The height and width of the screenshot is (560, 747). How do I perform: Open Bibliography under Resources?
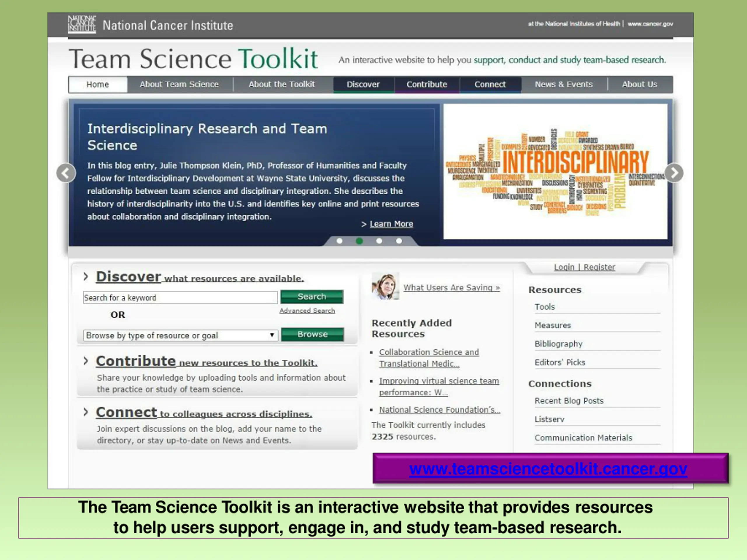click(x=558, y=344)
